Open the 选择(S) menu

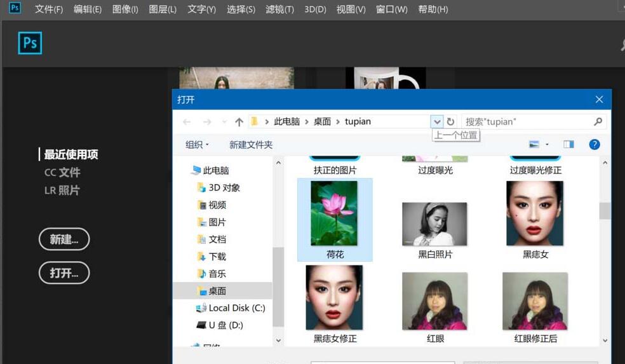241,9
